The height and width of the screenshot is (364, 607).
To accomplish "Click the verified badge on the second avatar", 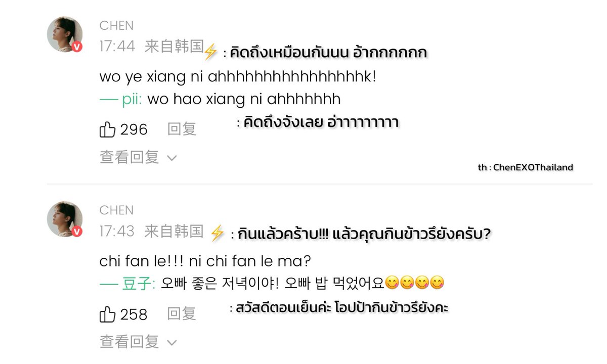I will pos(76,232).
